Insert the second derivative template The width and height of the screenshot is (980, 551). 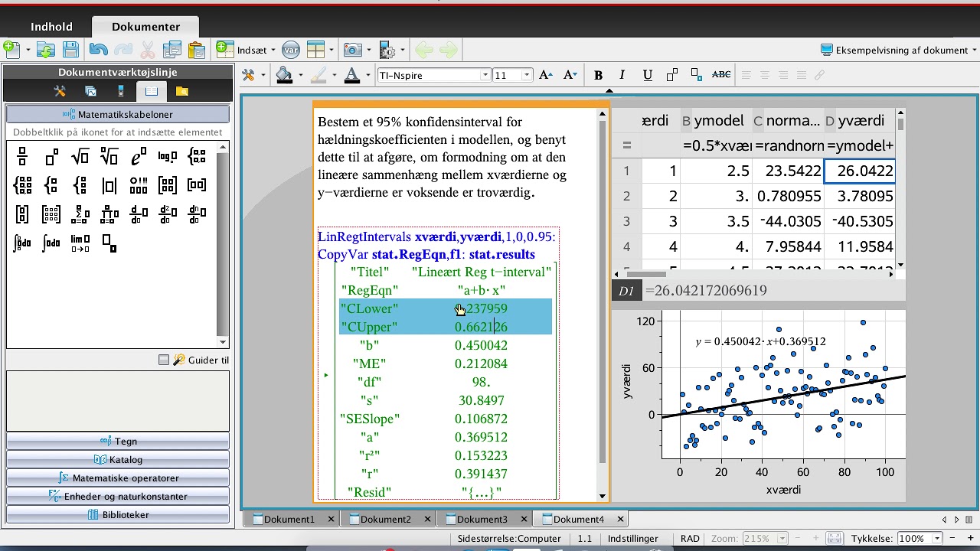[x=167, y=214]
